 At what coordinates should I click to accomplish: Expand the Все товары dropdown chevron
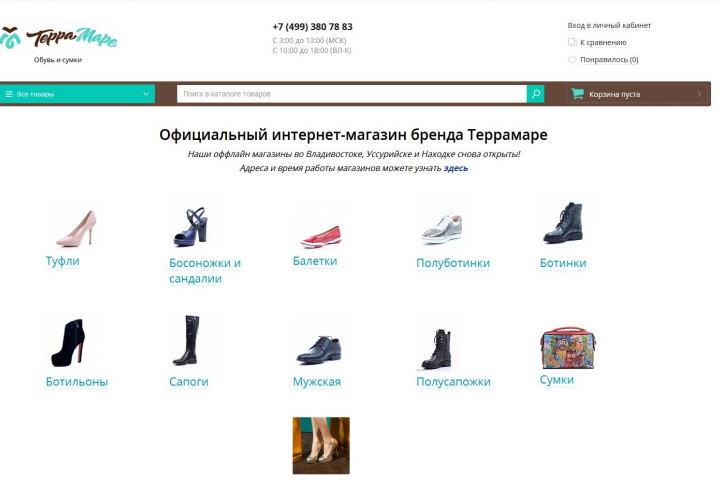click(146, 94)
